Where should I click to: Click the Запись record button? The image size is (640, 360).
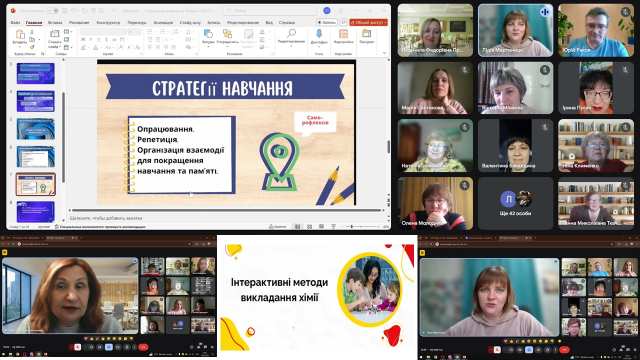(x=327, y=22)
